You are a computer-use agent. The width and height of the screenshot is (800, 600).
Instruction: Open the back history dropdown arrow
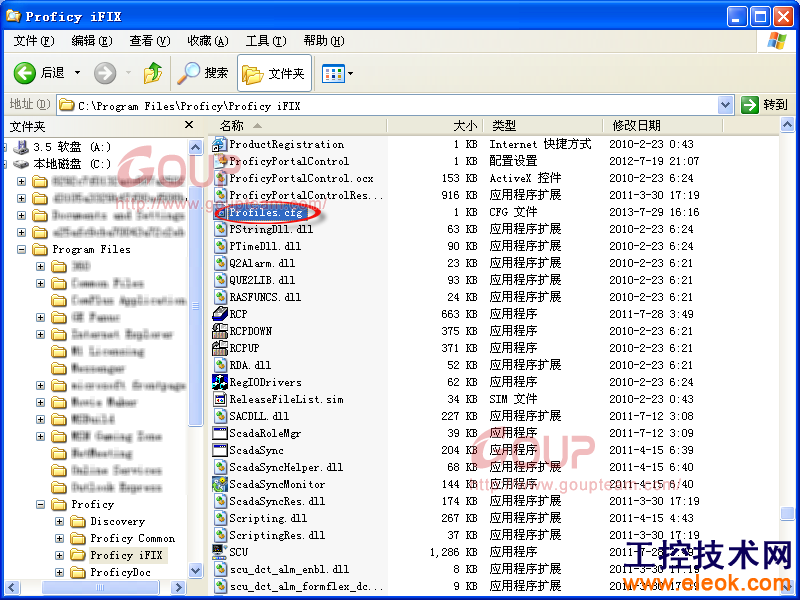[x=78, y=73]
